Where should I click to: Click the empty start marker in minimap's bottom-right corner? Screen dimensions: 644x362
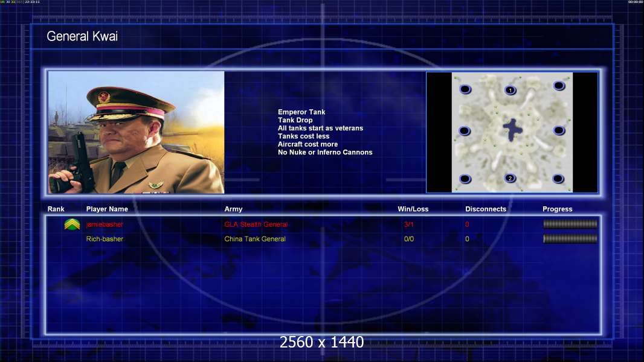(x=558, y=179)
